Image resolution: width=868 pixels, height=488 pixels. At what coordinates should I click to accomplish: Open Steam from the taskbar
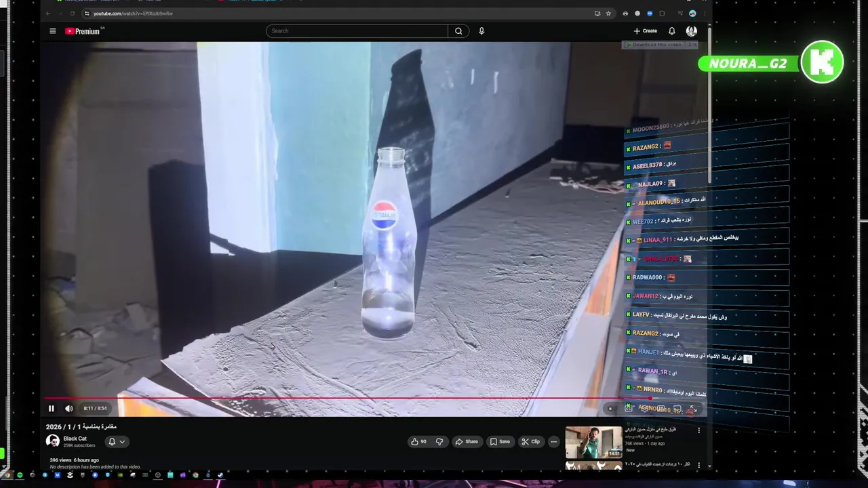pyautogui.click(x=220, y=475)
